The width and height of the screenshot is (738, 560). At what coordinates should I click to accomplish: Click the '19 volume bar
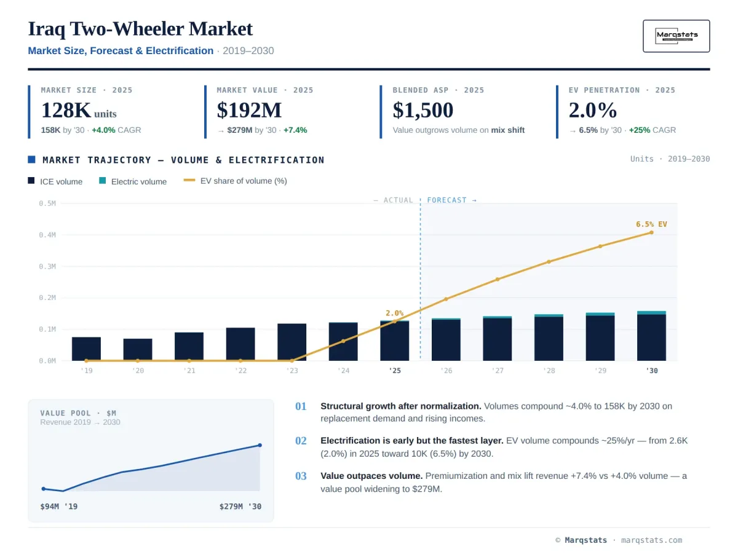coord(86,349)
